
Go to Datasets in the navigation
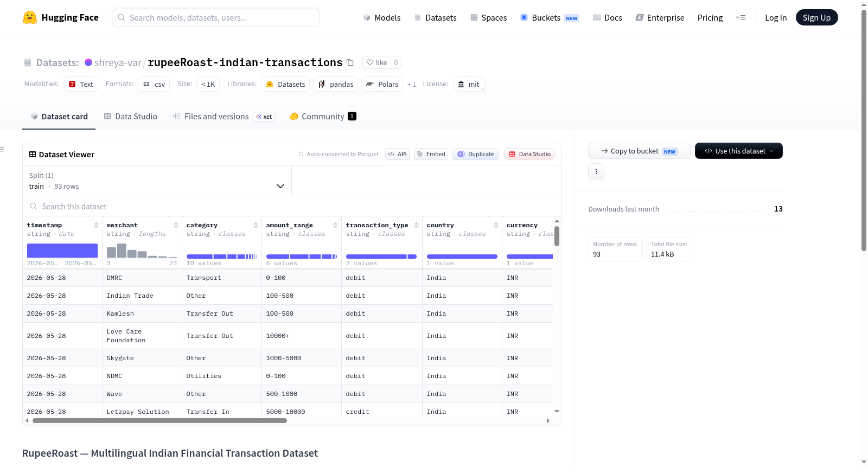(x=435, y=17)
